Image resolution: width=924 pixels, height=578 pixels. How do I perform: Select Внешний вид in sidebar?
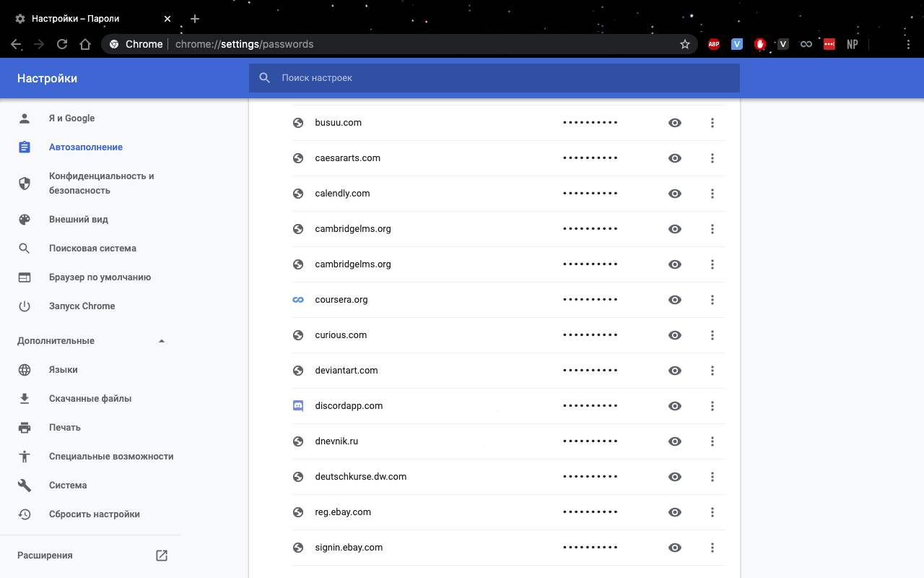(79, 220)
